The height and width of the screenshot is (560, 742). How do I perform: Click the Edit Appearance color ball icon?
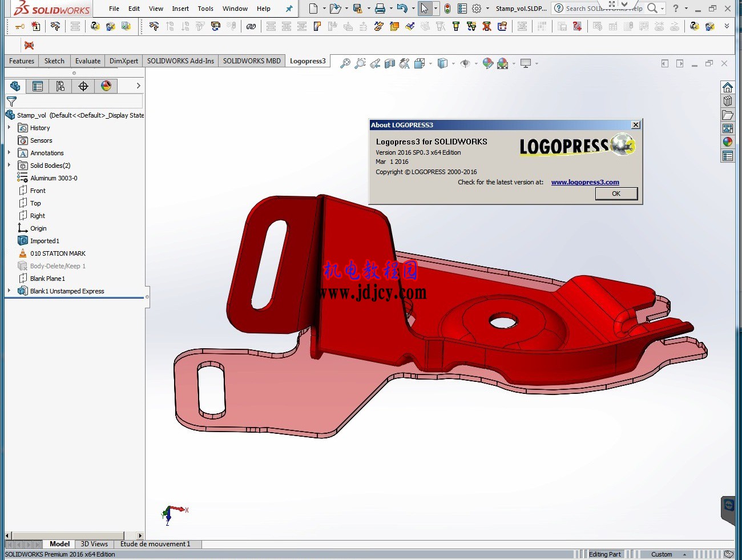tap(487, 63)
